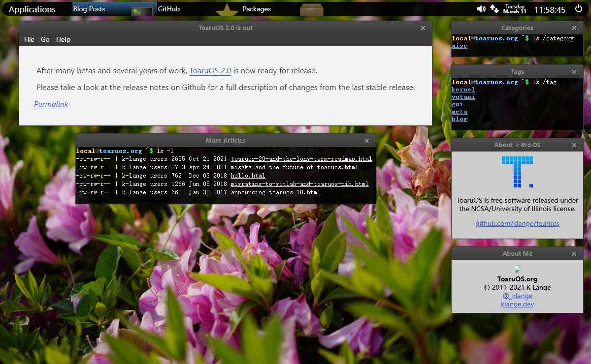Image resolution: width=591 pixels, height=364 pixels.
Task: Click the 11:58:45 clock
Action: [x=550, y=9]
